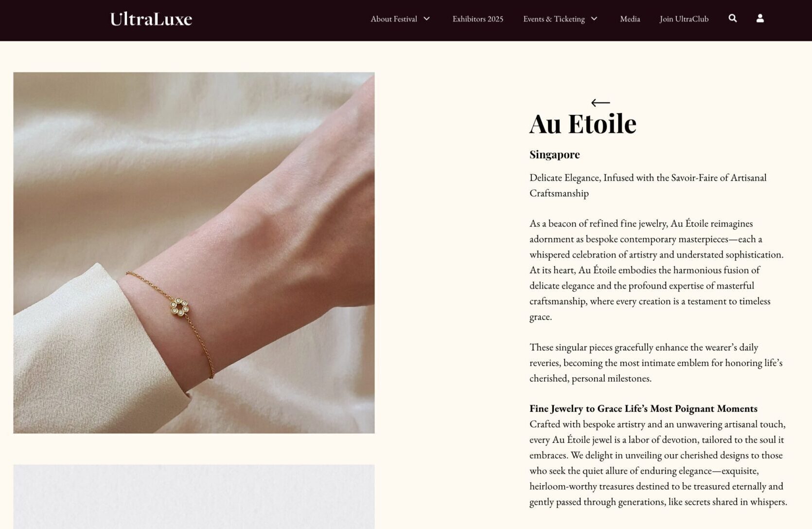This screenshot has width=812, height=529.
Task: Expand the About Festival chevron
Action: [426, 19]
